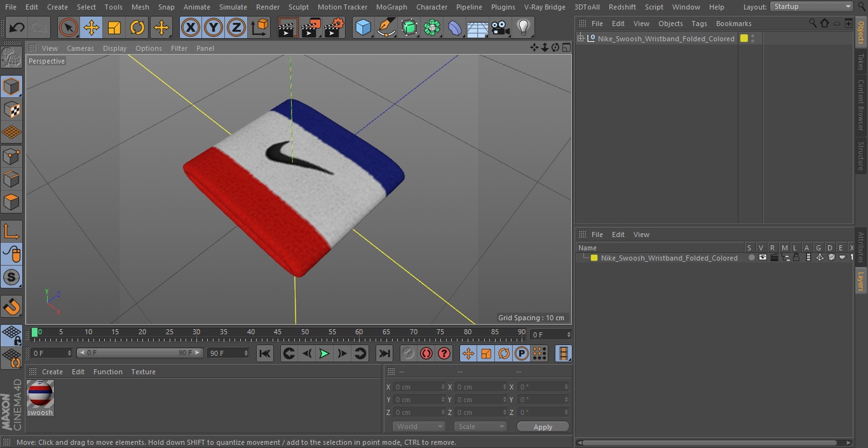Screen dimensions: 868x448
Task: Switch to Edges mode
Action: pos(12,179)
